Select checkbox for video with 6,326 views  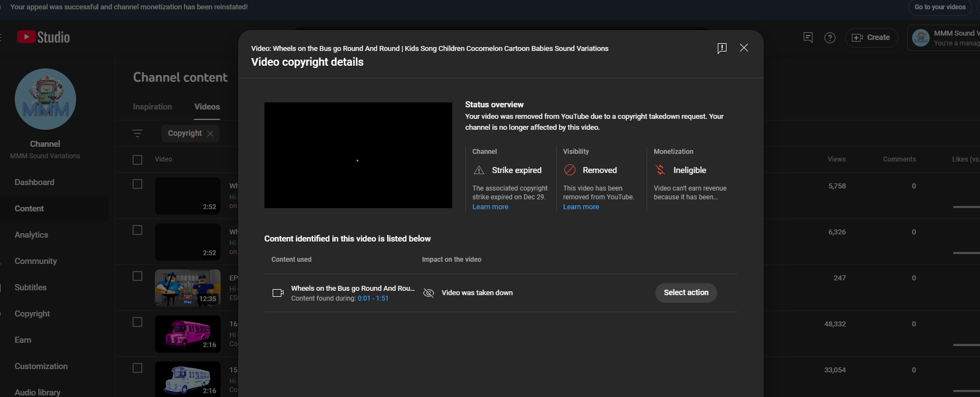pos(137,230)
